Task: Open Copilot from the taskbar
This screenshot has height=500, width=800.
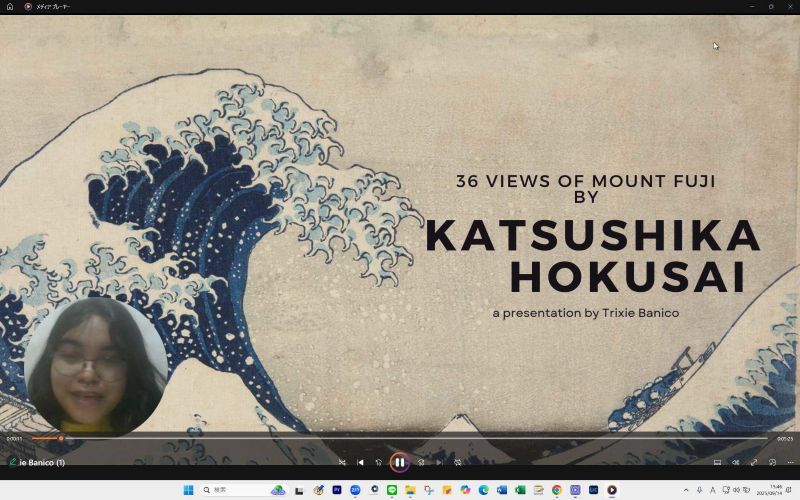Action: pyautogui.click(x=465, y=490)
